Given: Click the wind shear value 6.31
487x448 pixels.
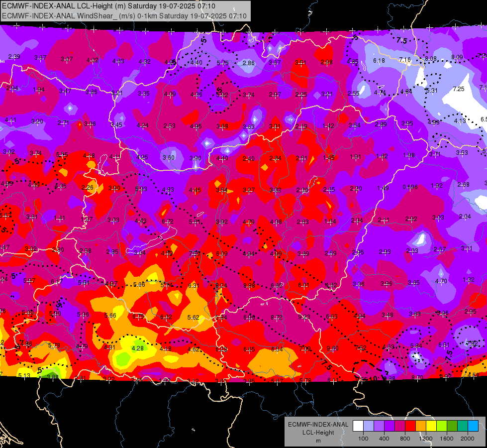Looking at the screenshot, I should click(194, 285).
